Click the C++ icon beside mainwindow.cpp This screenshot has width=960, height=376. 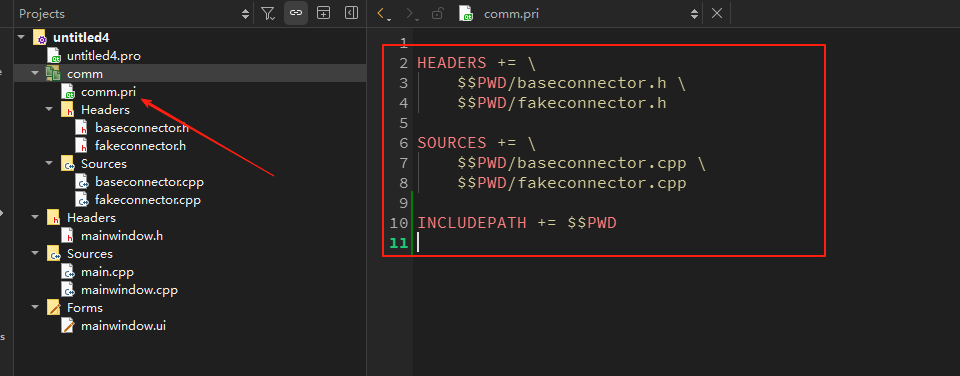pyautogui.click(x=68, y=290)
